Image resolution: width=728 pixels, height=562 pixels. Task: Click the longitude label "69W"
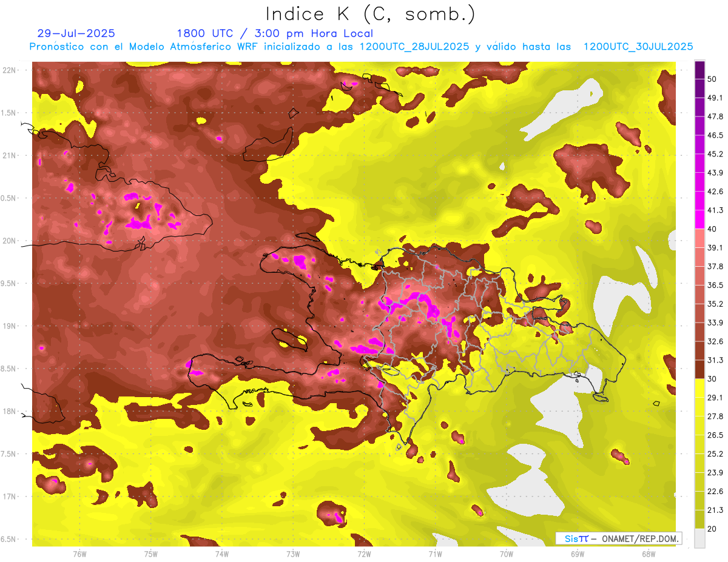578,554
